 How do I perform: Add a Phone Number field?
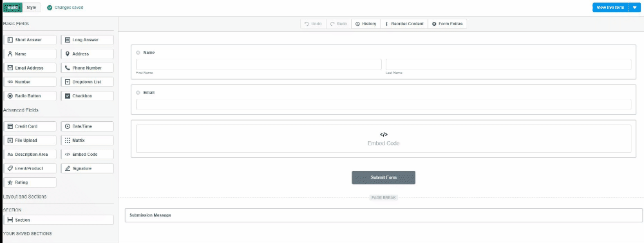pyautogui.click(x=88, y=68)
